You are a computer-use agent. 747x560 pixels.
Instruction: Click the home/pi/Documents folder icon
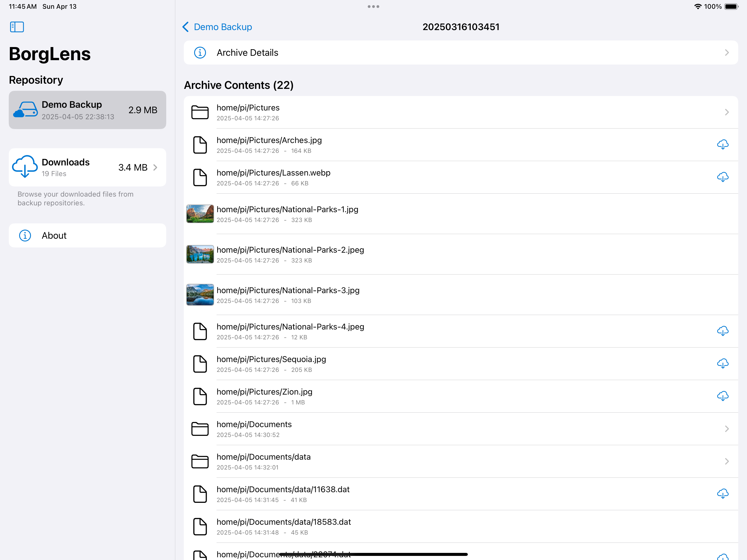[200, 429]
